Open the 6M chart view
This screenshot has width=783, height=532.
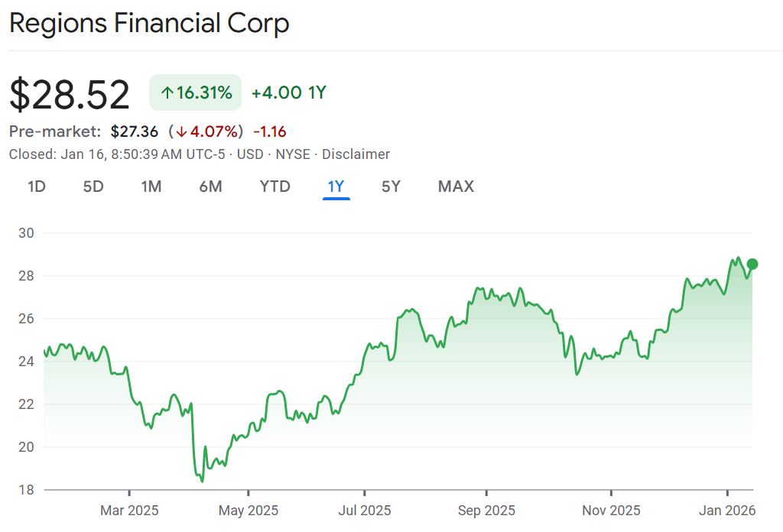click(x=210, y=187)
